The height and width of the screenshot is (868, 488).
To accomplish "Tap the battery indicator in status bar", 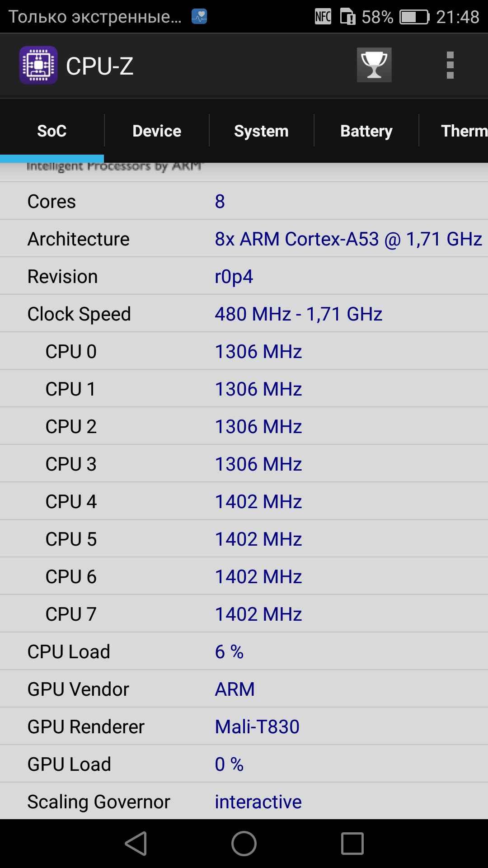I will click(x=414, y=17).
